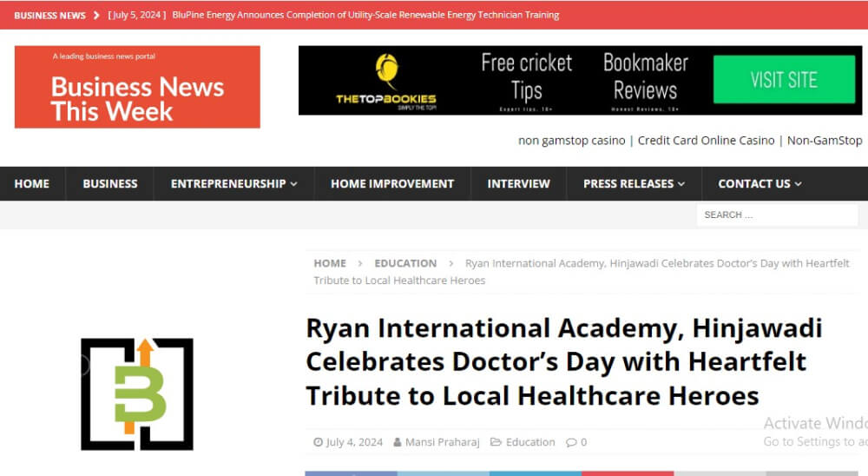Go to the Home menu item
Viewport: 868px width, 476px height.
pos(32,183)
